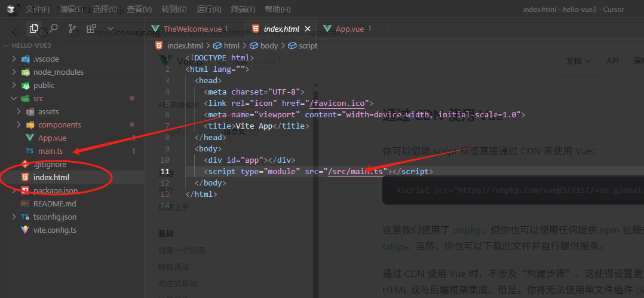Click the .vscode folder icon
The width and height of the screenshot is (644, 298).
tap(26, 59)
